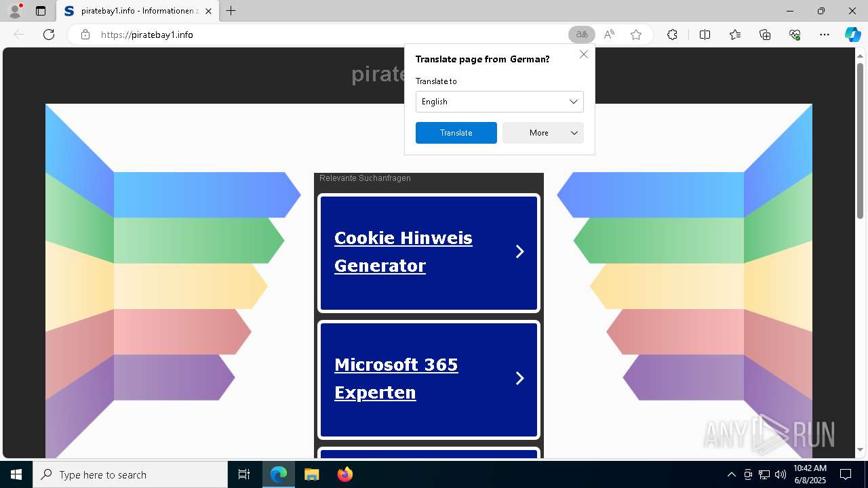Enable split screen view
Screen dimensions: 868x488
click(705, 35)
